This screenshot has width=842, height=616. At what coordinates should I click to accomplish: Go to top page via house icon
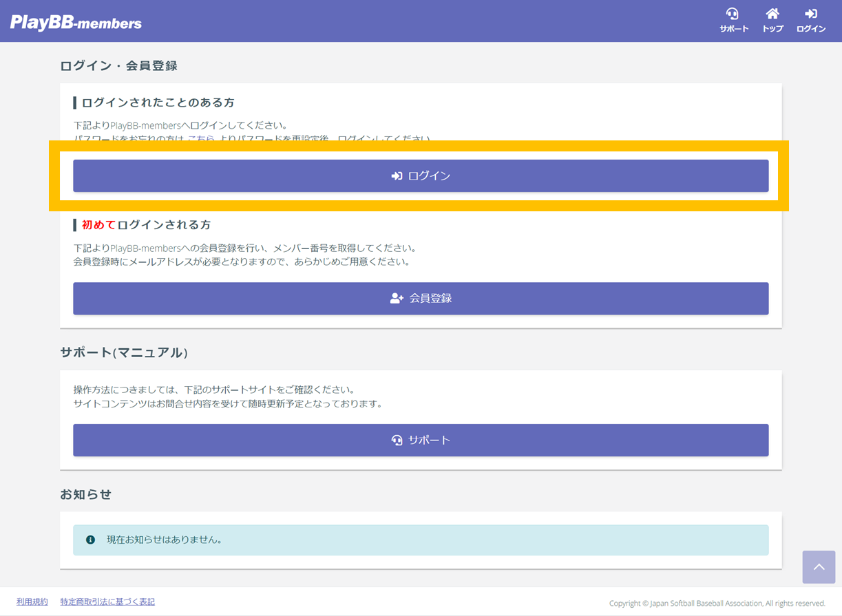click(x=772, y=14)
